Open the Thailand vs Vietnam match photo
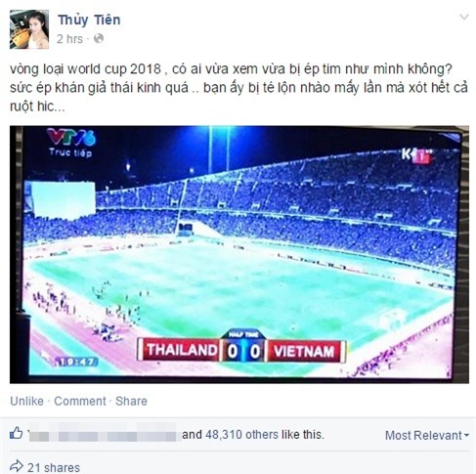 [239, 254]
